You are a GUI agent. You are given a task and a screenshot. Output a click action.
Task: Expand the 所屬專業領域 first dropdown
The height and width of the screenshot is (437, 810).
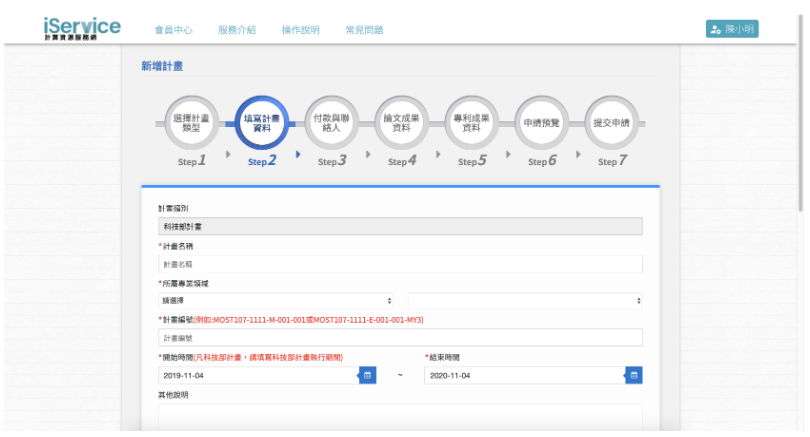point(277,300)
